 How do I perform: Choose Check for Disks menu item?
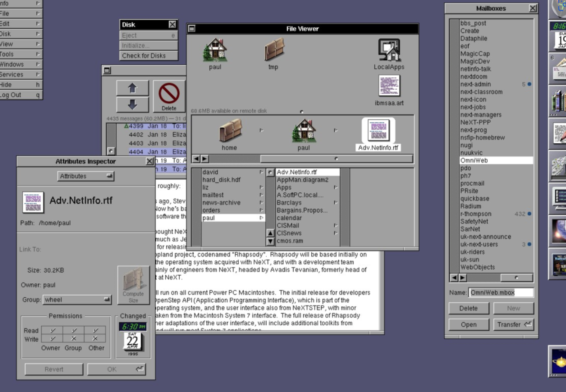(148, 56)
